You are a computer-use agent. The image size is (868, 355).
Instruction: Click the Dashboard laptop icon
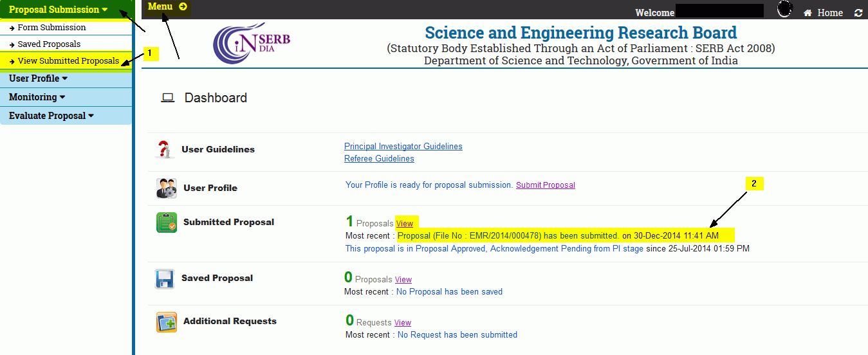(168, 98)
